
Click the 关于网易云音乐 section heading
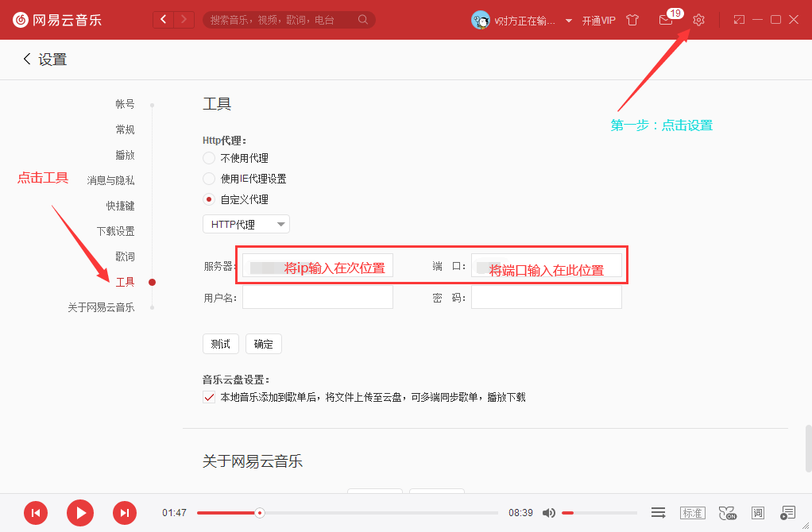coord(252,461)
